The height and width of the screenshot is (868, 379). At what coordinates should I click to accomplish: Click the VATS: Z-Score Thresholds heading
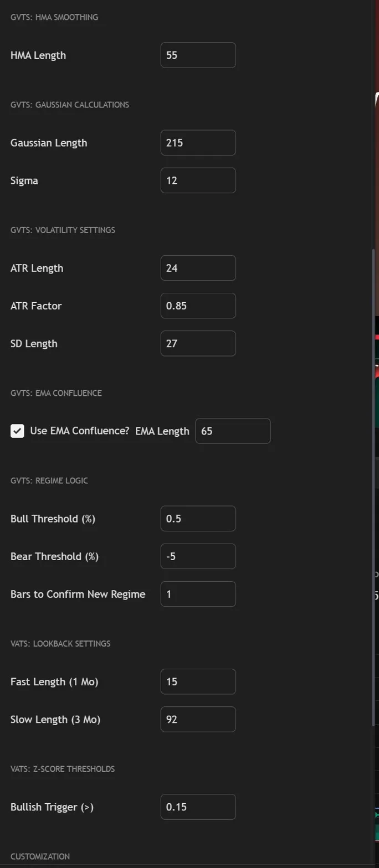coord(63,769)
